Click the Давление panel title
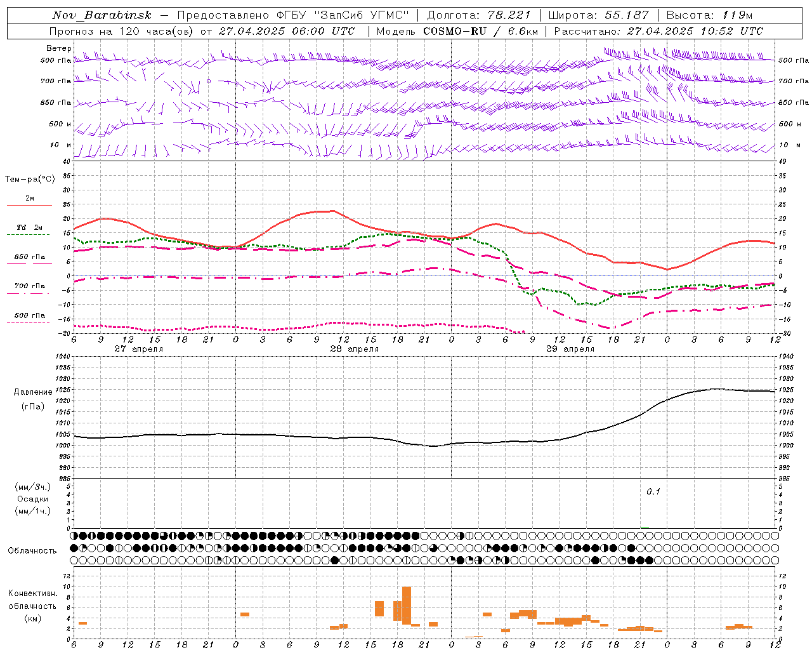This screenshot has height=650, width=812. pos(33,392)
